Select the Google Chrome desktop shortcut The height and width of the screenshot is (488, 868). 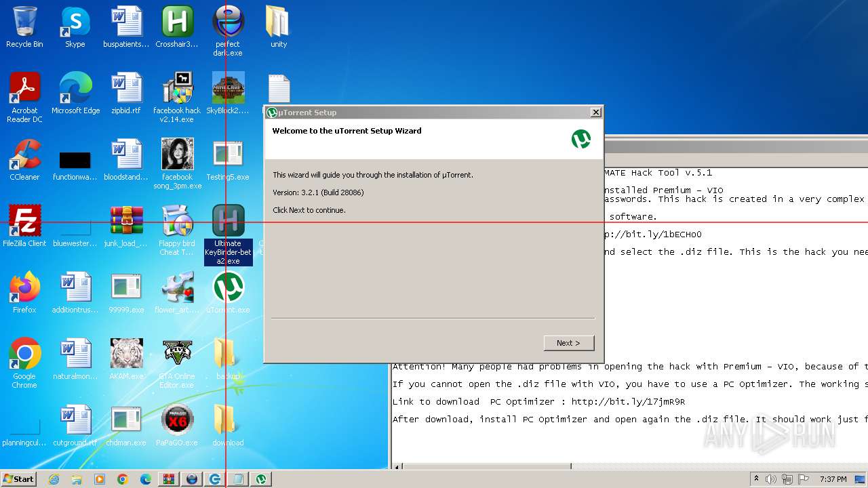[24, 364]
